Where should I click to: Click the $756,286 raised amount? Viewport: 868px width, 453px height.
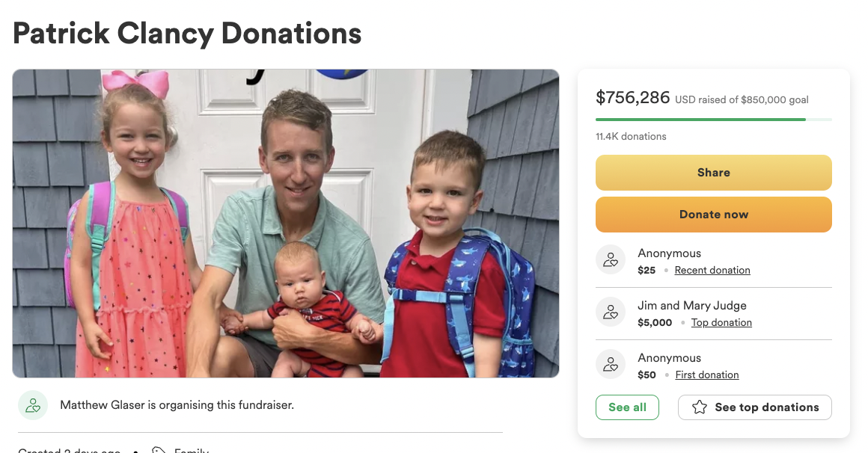pos(633,98)
